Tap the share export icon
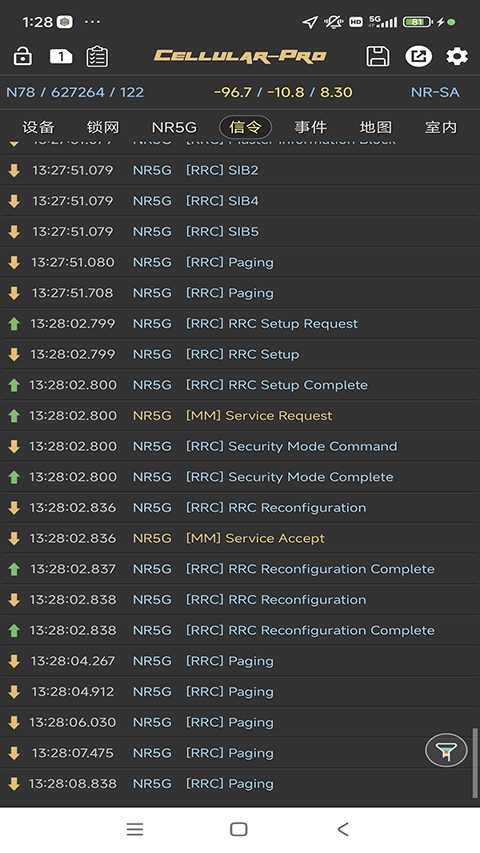 point(418,56)
